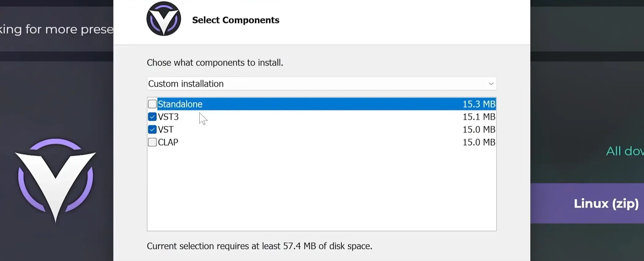
Task: Click the Vital logo in installer header
Action: pos(164,19)
